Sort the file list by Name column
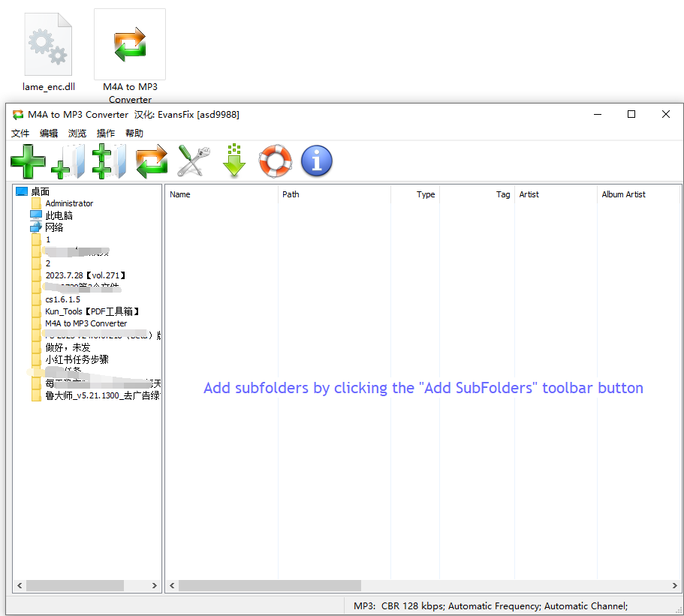 pyautogui.click(x=221, y=194)
